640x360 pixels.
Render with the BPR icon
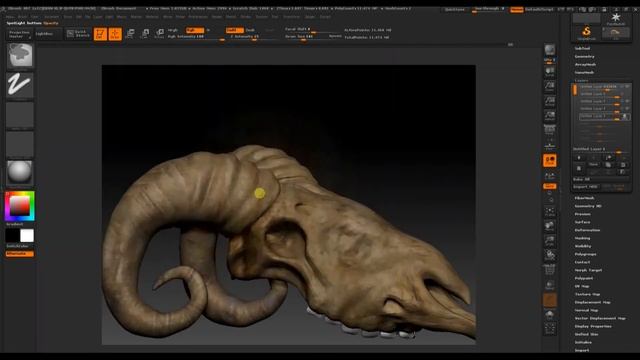point(550,50)
